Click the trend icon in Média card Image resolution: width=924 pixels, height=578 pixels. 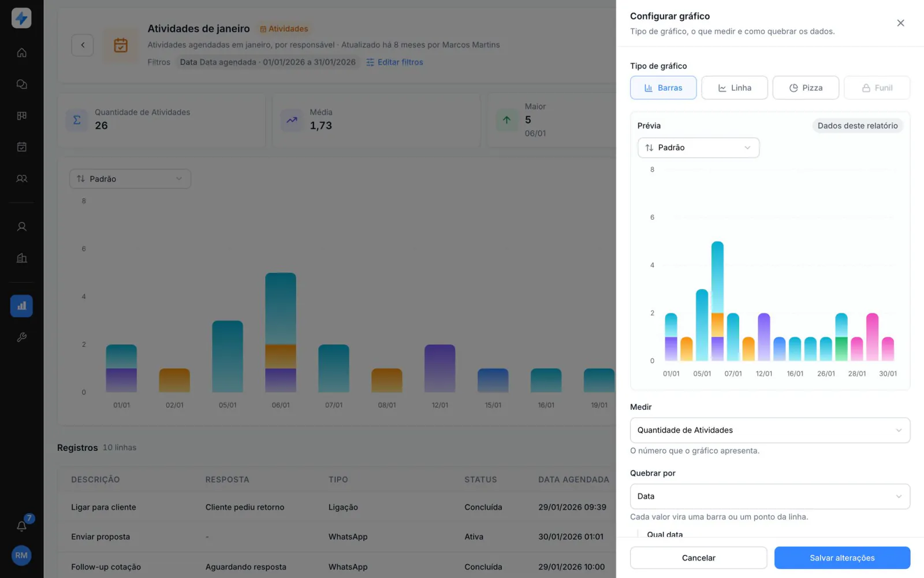(292, 120)
